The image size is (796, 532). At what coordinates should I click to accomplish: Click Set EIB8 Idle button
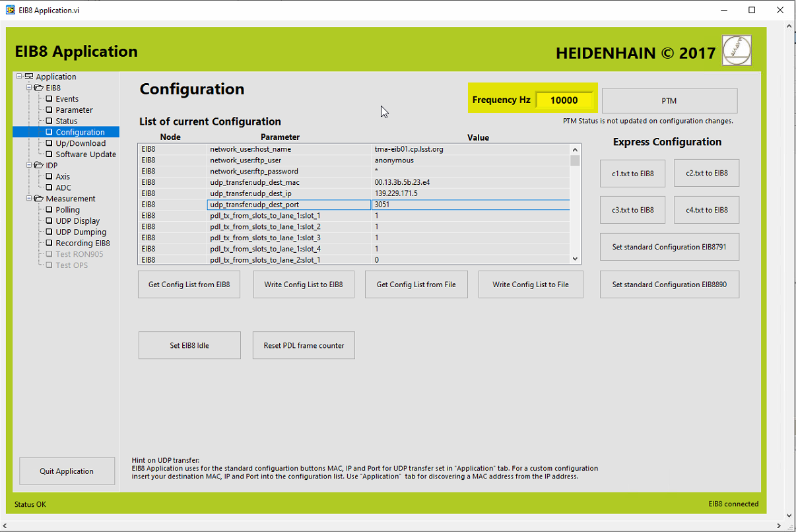pos(189,345)
